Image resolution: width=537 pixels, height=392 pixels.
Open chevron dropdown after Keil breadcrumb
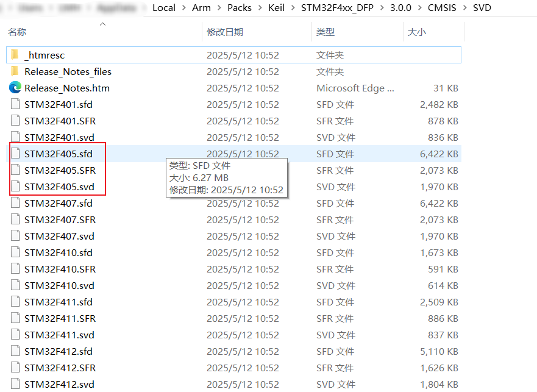293,8
